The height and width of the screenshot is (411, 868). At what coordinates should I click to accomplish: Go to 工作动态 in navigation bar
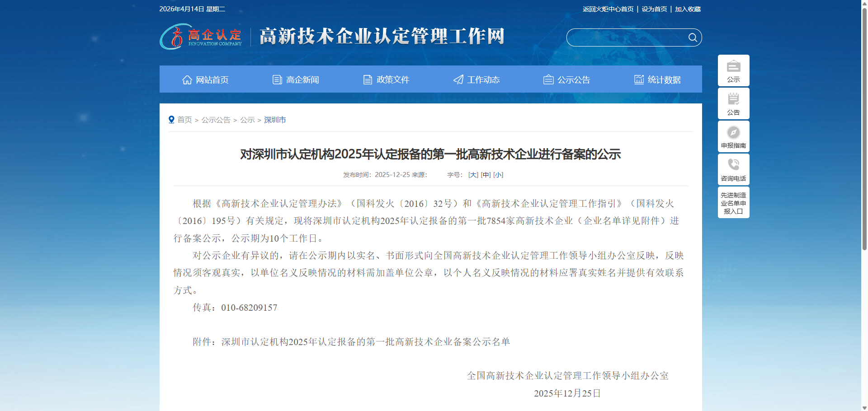[476, 80]
